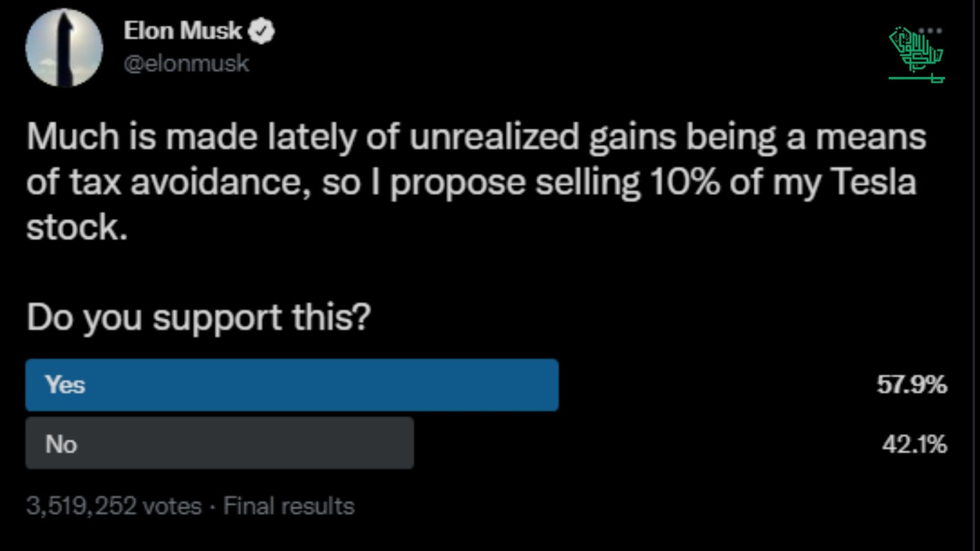
Task: Open the Elon Musk display name link
Action: click(x=183, y=31)
